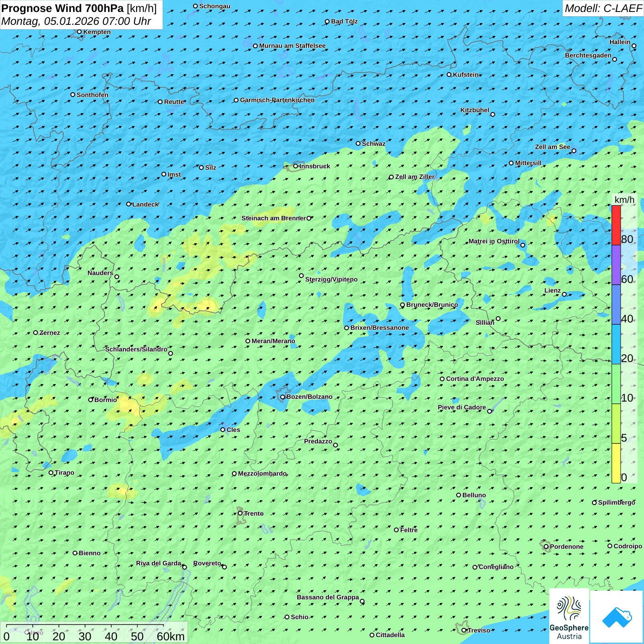Click the light blue 20-40 legend segment
Viewport: 644px width, 644px height.
pyautogui.click(x=616, y=344)
